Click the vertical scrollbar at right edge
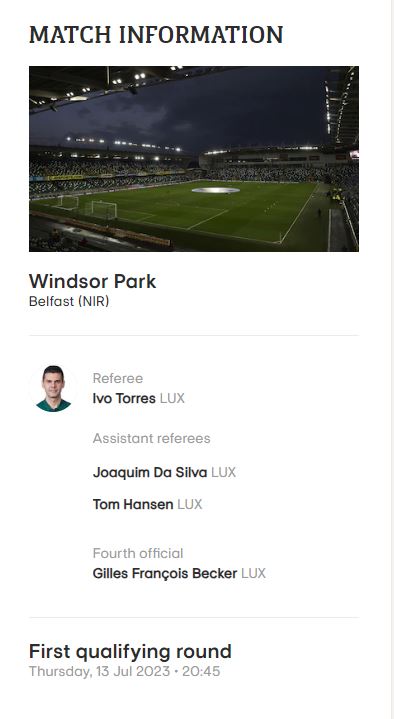394x719 pixels. click(x=392, y=360)
